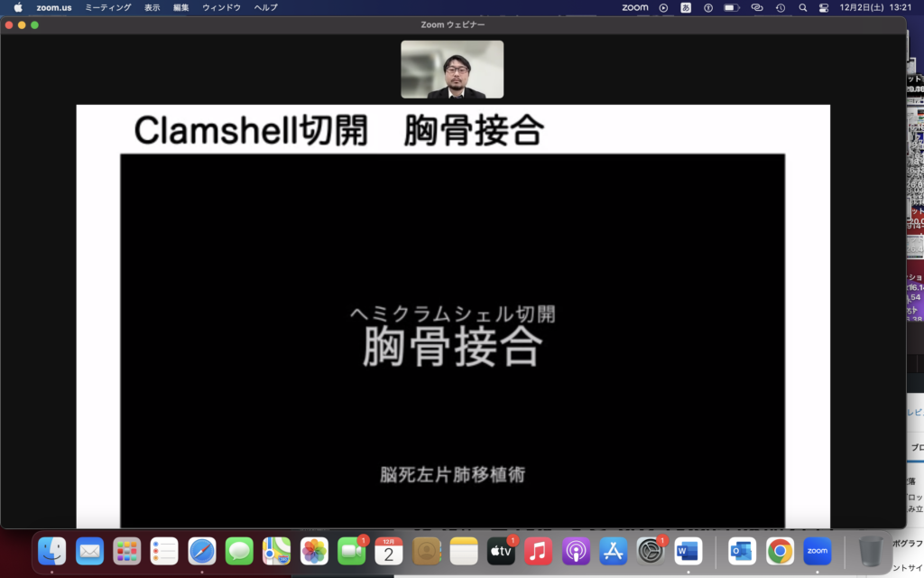This screenshot has height=578, width=924.
Task: Open the ミーティング menu
Action: point(107,7)
